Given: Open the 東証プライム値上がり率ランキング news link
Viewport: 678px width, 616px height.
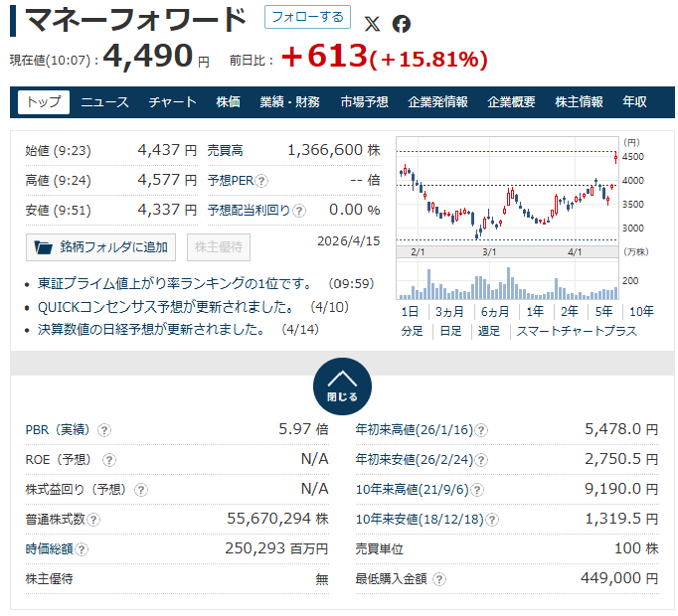Looking at the screenshot, I should click(x=174, y=283).
